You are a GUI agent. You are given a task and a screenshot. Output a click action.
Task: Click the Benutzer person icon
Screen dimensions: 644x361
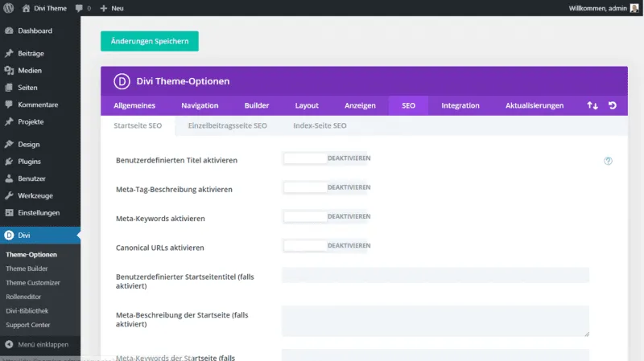pos(9,178)
